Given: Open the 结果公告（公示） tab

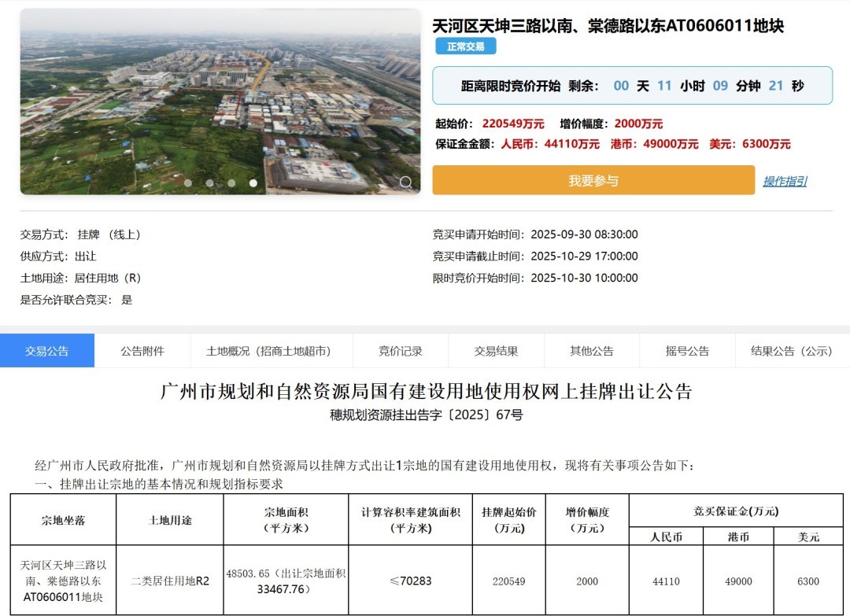Looking at the screenshot, I should tap(791, 351).
